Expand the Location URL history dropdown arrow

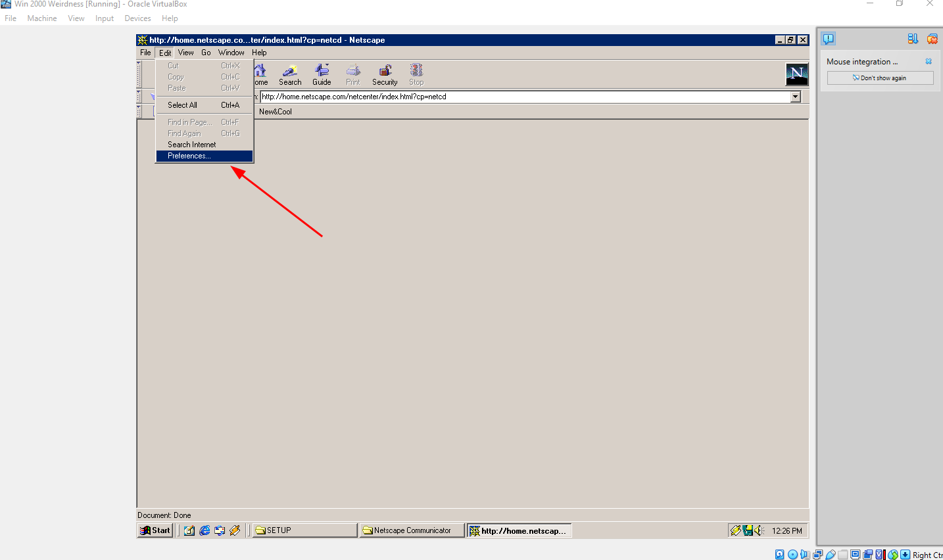795,97
